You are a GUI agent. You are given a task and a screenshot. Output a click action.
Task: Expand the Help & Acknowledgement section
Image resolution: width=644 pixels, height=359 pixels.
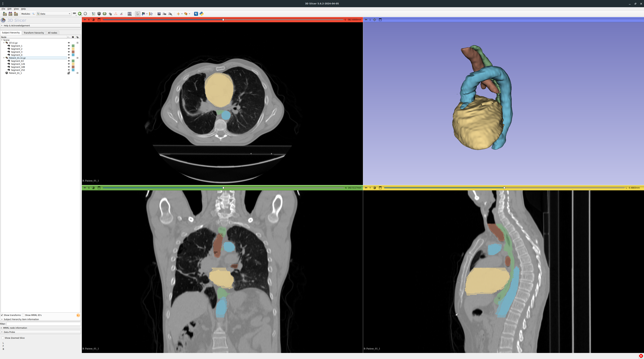pos(16,25)
